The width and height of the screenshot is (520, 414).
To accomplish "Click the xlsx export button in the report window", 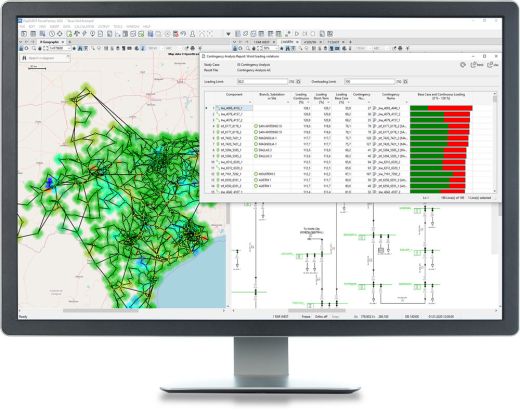I will 493,65.
